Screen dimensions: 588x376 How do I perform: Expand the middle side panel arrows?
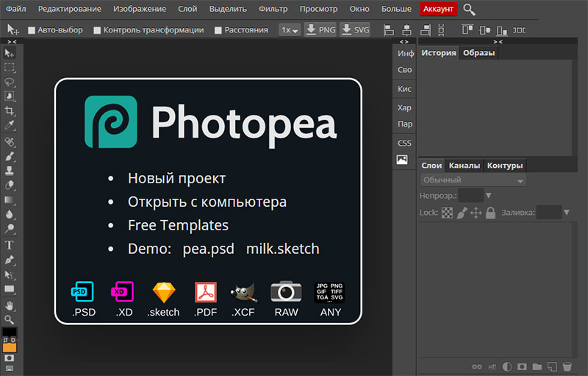[404, 42]
